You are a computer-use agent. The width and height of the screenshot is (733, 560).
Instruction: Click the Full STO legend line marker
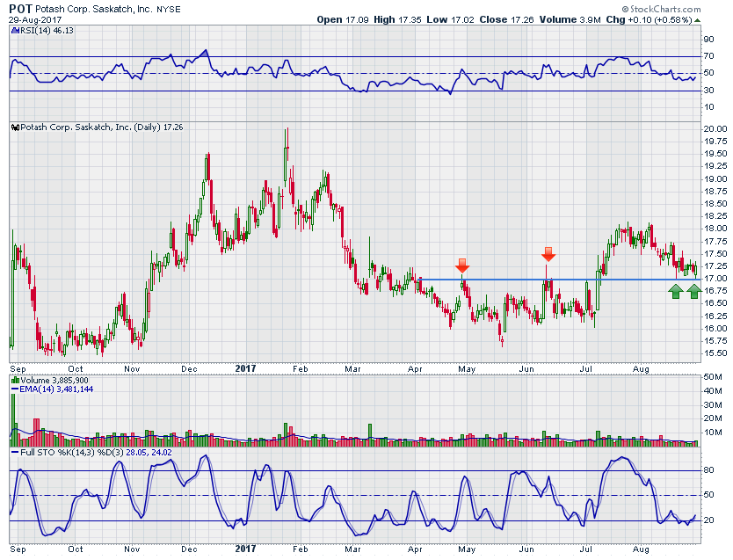[x=13, y=452]
